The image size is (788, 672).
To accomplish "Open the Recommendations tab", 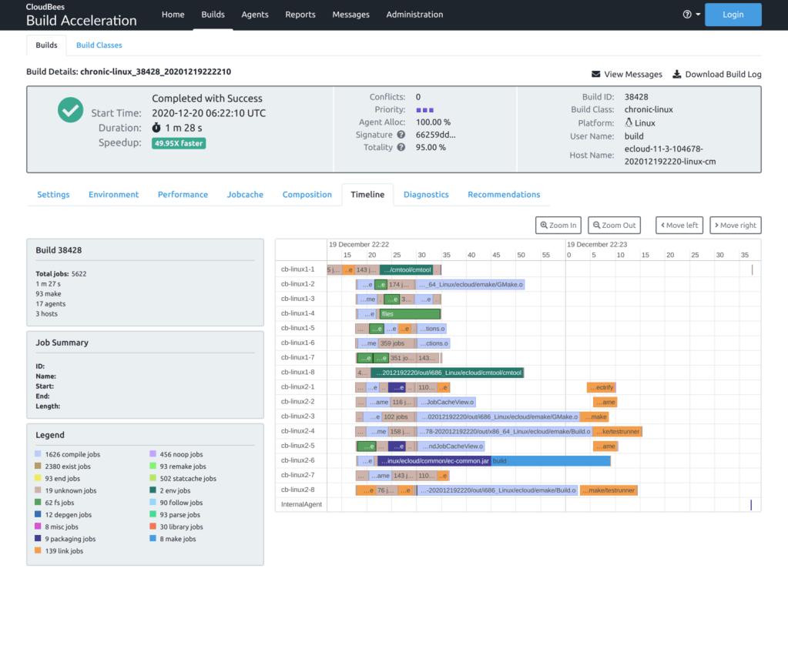I will click(504, 195).
